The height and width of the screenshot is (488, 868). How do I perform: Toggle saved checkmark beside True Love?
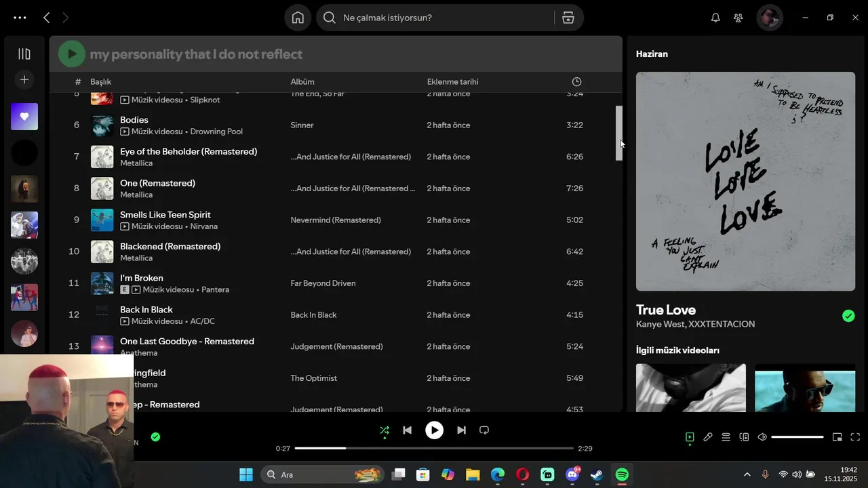point(848,316)
